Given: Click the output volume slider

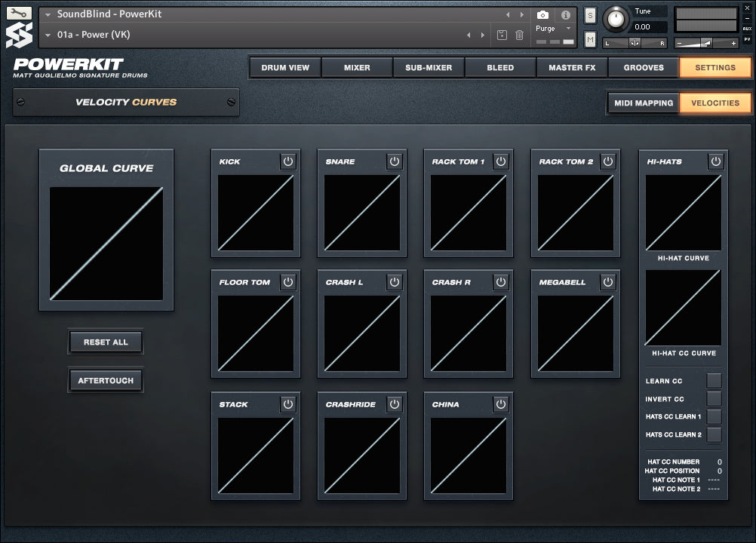Looking at the screenshot, I should click(x=706, y=43).
